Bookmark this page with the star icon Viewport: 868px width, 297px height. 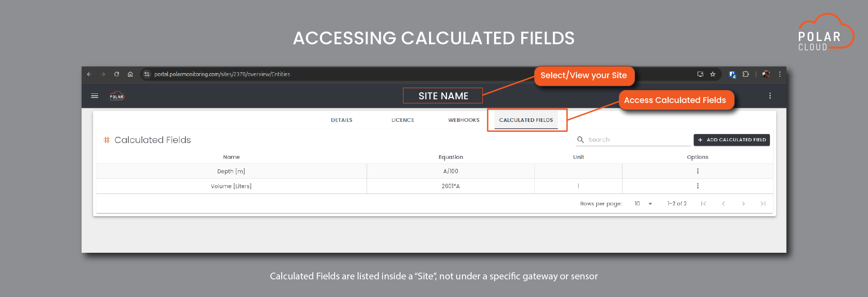713,74
